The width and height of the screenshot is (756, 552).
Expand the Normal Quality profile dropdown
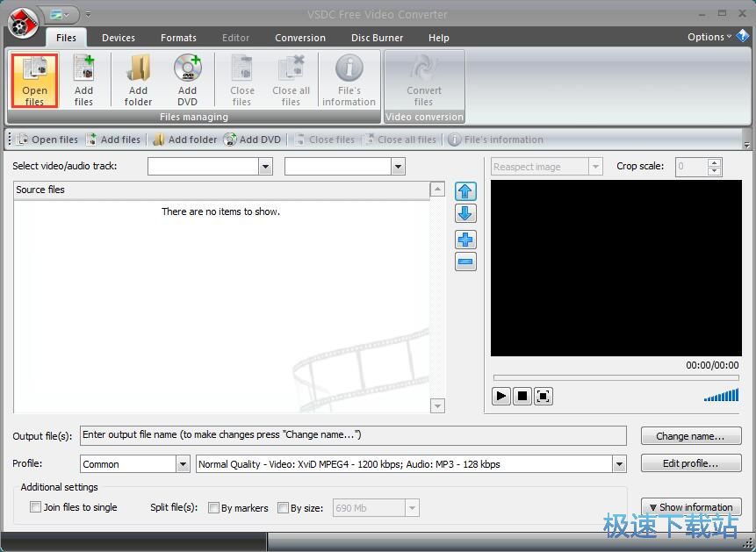click(x=619, y=463)
